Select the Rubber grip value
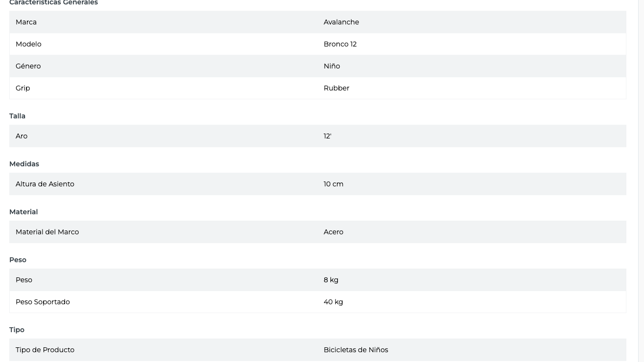The width and height of the screenshot is (644, 362). tap(336, 88)
